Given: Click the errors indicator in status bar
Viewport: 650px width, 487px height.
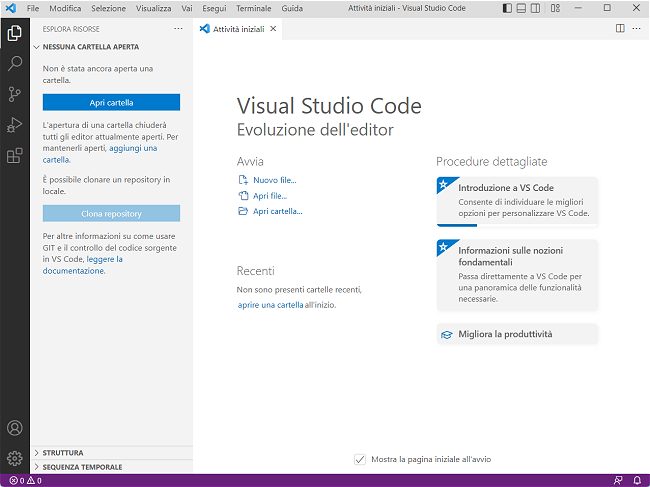Looking at the screenshot, I should pos(17,481).
